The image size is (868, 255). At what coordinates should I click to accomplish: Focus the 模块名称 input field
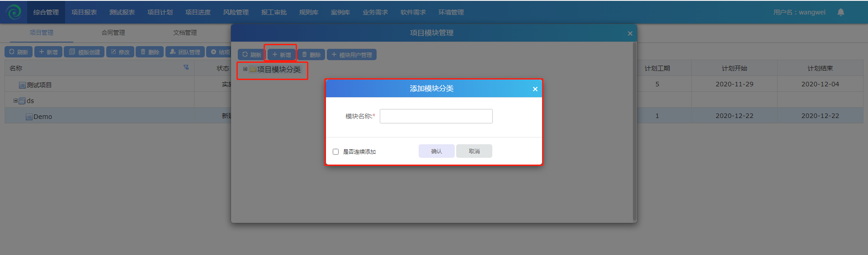(x=436, y=116)
